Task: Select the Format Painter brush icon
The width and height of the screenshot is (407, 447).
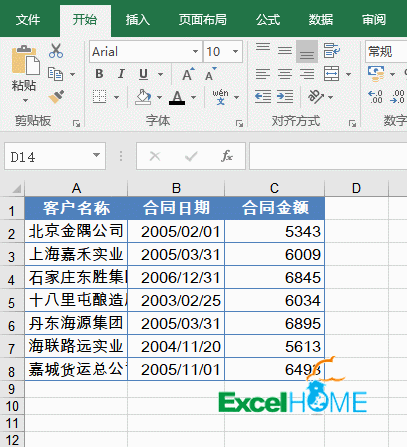Action: pos(56,97)
